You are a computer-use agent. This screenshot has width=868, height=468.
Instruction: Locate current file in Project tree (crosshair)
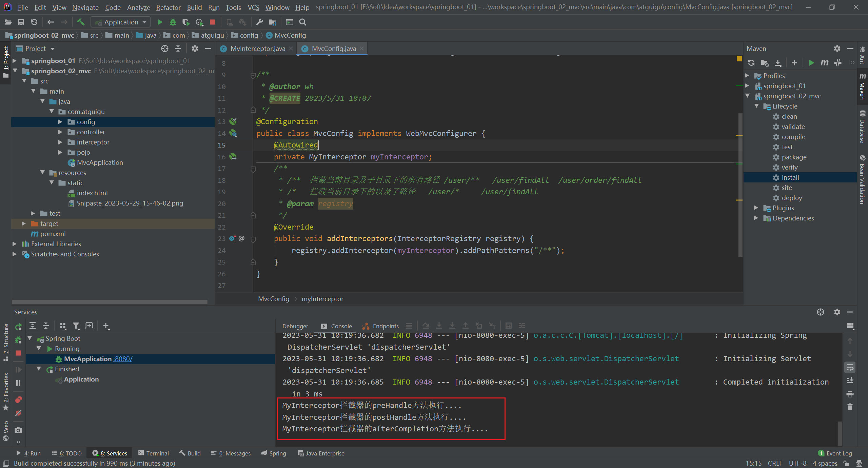coord(165,48)
